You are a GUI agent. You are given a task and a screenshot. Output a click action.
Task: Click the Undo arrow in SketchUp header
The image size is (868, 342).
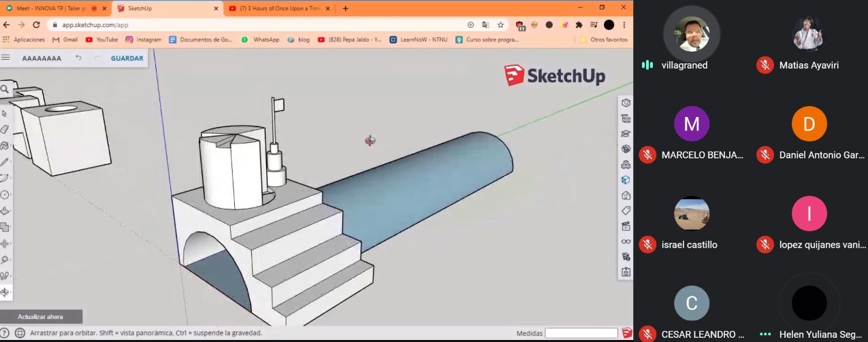(78, 58)
